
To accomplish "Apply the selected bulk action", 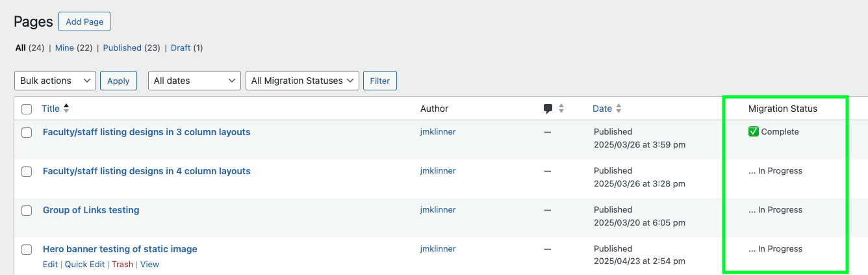I will tap(118, 81).
